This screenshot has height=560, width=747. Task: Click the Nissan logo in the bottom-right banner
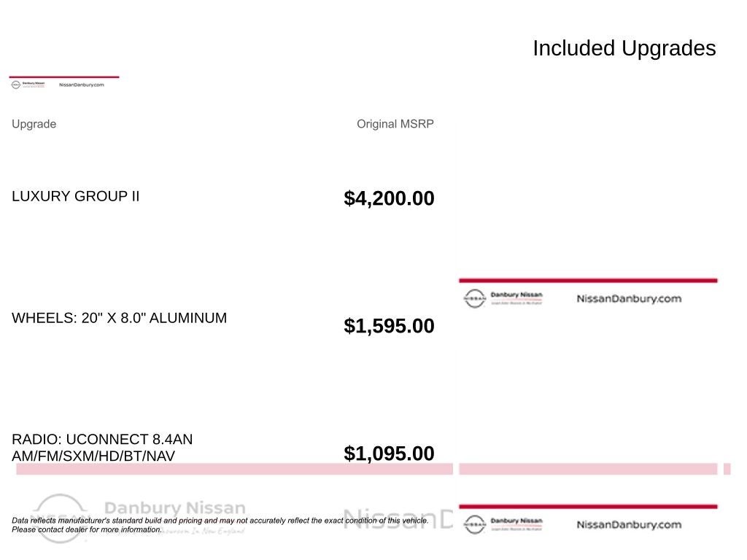click(x=474, y=524)
